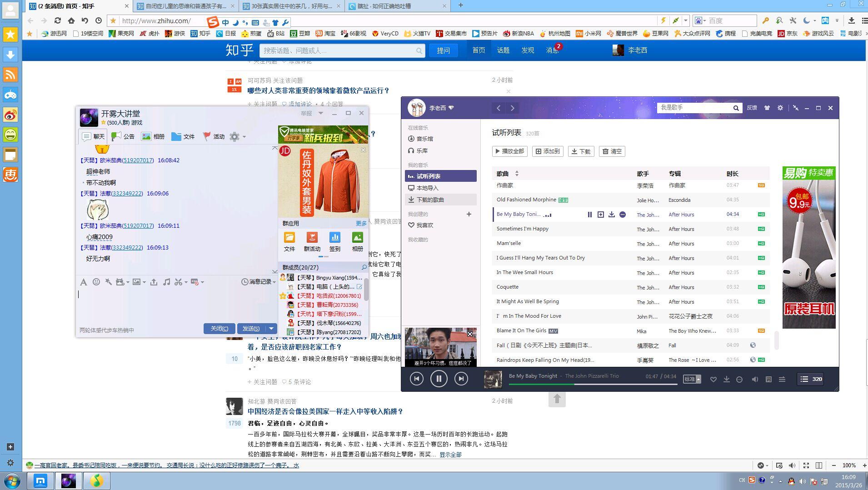The height and width of the screenshot is (490, 868).
Task: Go back with music player left arrow
Action: 499,108
